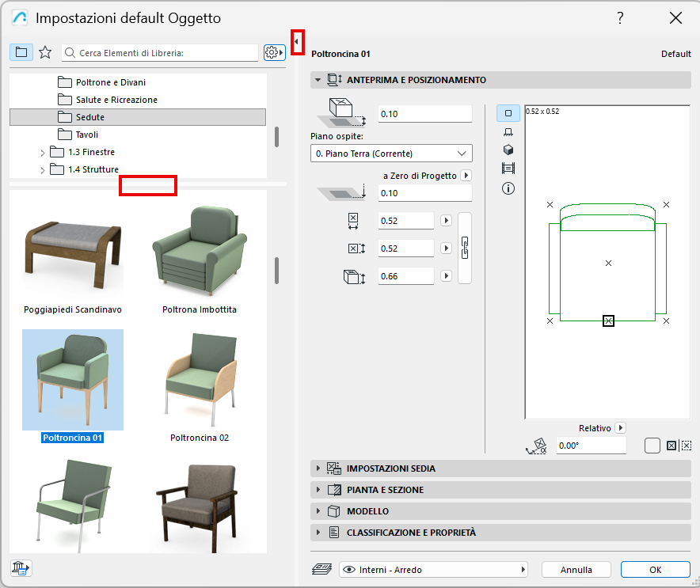This screenshot has width=700, height=588.
Task: Select preview picture filmstrip icon
Action: coord(508,169)
